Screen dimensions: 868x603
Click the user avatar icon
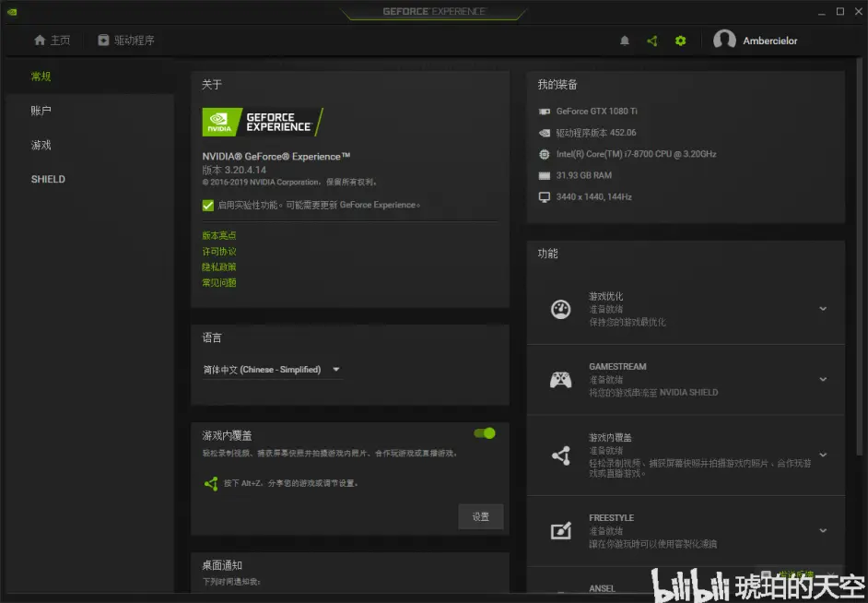click(724, 40)
